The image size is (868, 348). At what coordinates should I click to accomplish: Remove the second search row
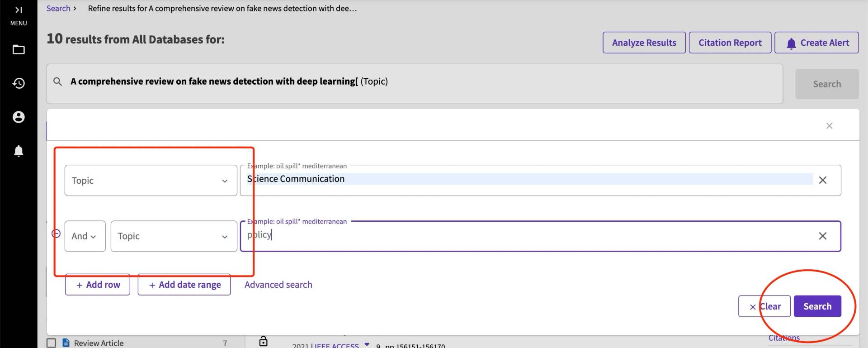point(56,234)
